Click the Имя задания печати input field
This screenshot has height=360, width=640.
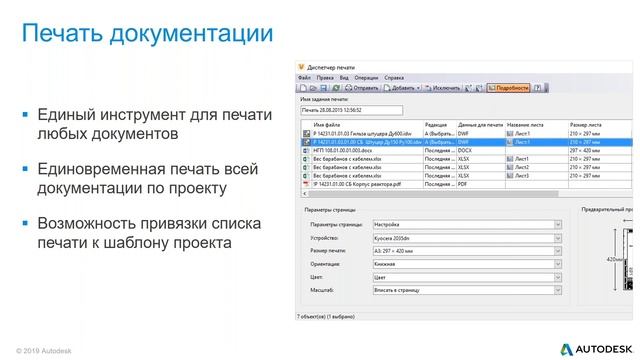click(x=351, y=110)
